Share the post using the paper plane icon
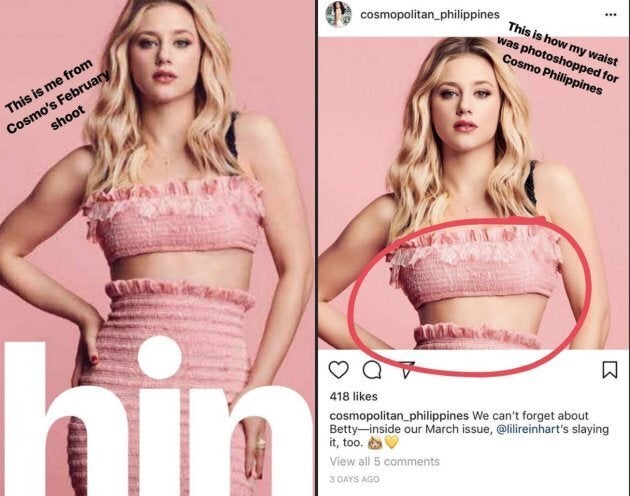The image size is (630, 496). [407, 369]
